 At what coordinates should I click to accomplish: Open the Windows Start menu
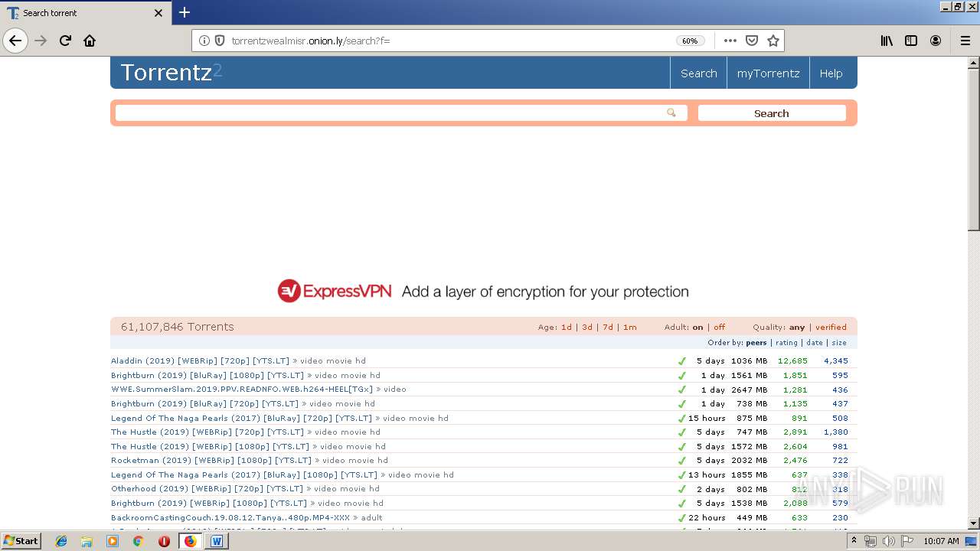pyautogui.click(x=21, y=540)
